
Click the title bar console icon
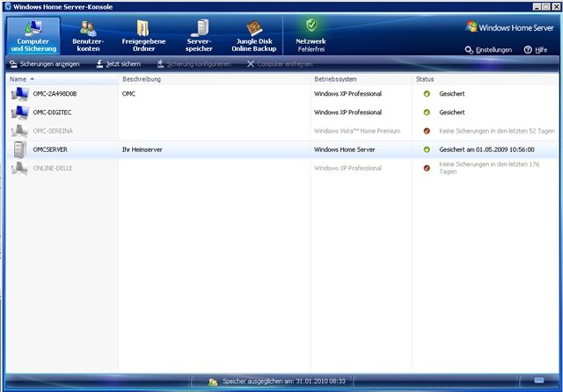8,6
